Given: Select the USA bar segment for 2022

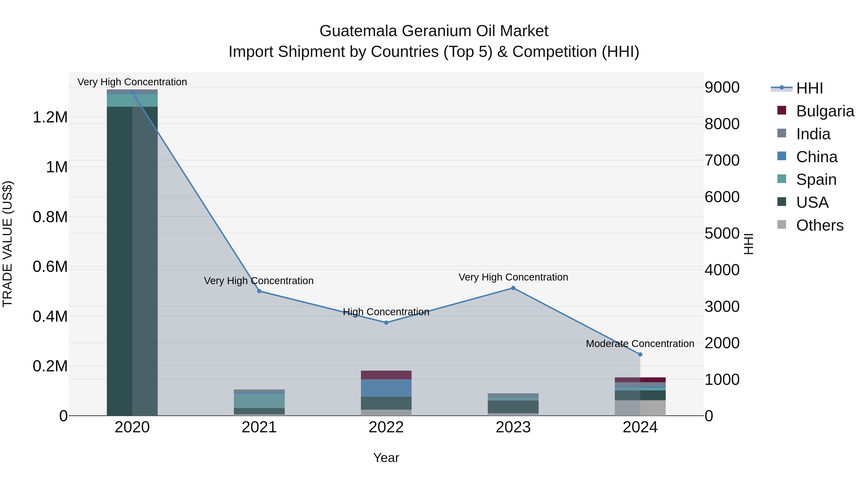Looking at the screenshot, I should click(x=386, y=403).
